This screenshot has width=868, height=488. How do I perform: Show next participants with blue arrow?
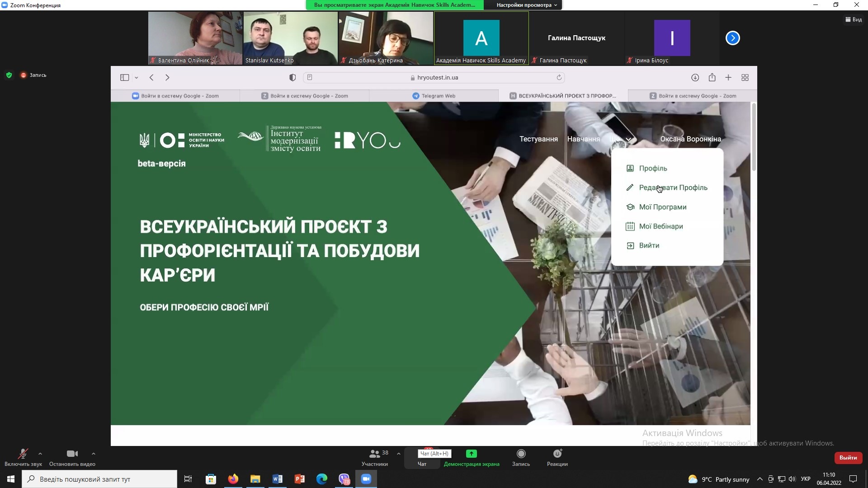pyautogui.click(x=732, y=38)
